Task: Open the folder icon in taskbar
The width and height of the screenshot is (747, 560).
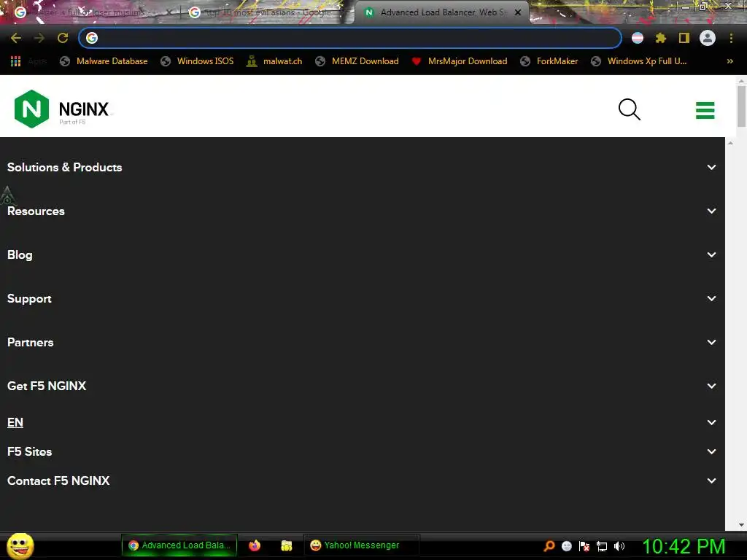Action: [286, 545]
